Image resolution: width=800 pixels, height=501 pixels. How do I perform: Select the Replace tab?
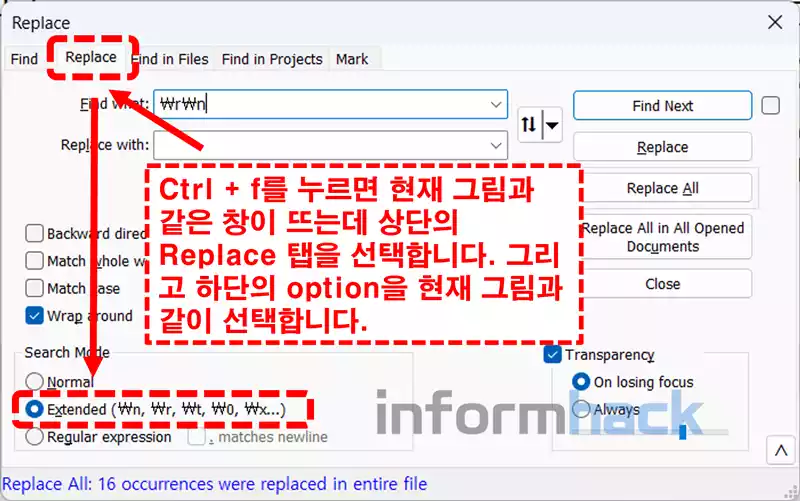pos(91,57)
